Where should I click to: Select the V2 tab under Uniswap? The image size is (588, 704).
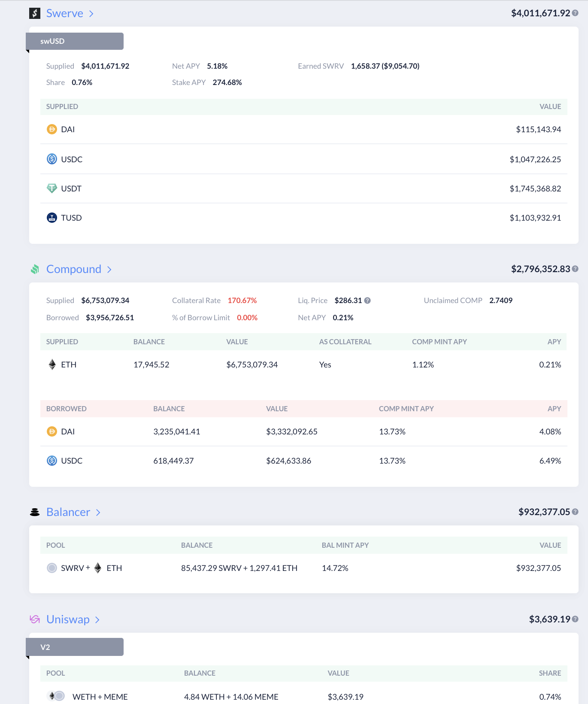(x=75, y=647)
